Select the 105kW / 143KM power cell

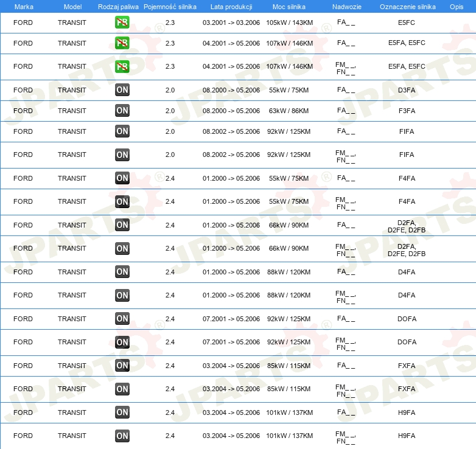click(289, 23)
